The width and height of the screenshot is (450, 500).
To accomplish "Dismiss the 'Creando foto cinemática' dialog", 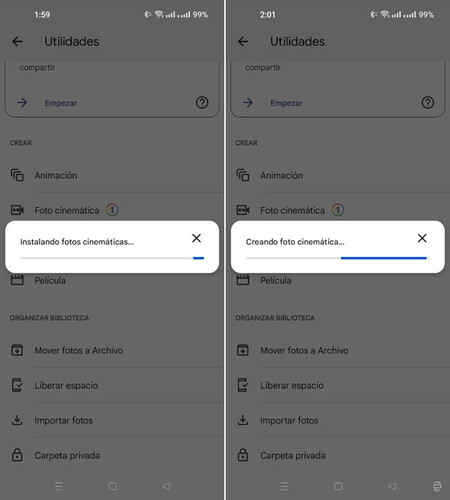I will [x=422, y=238].
